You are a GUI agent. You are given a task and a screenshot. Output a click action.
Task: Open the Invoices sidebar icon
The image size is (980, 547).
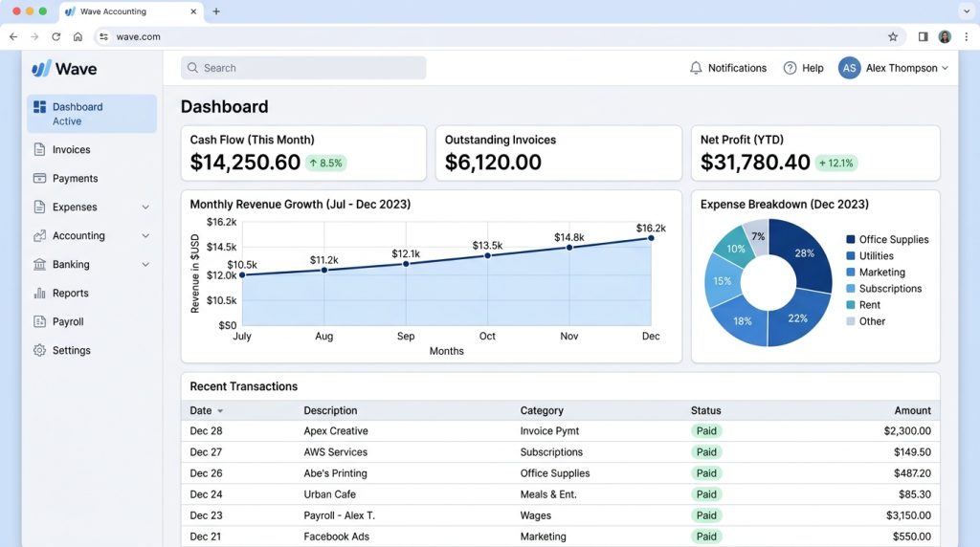coord(39,149)
